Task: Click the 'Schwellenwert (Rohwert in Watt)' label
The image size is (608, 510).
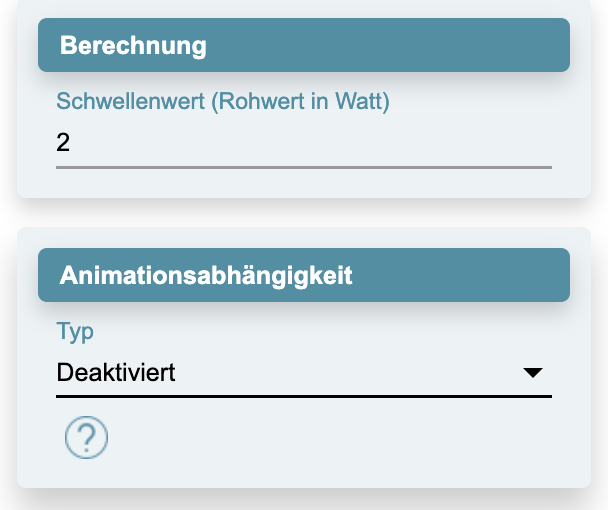Action: pyautogui.click(x=222, y=101)
